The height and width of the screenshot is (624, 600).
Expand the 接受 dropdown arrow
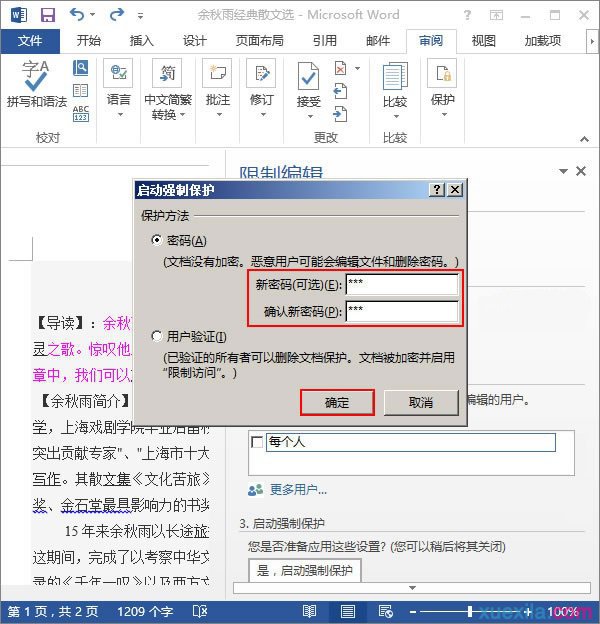310,116
